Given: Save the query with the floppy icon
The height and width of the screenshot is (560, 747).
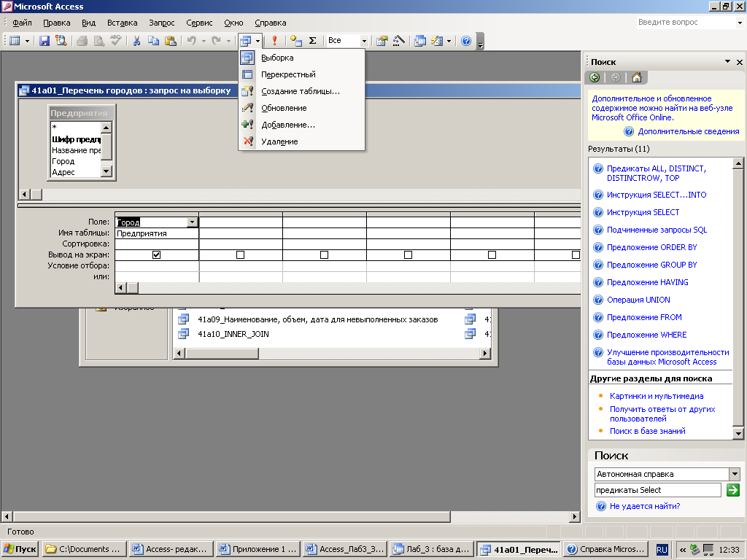Looking at the screenshot, I should (44, 41).
